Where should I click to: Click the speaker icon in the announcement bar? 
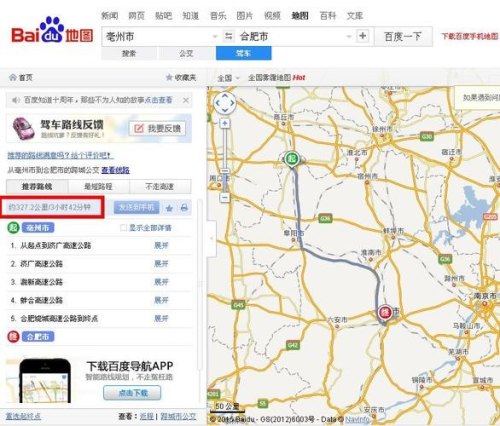click(x=16, y=100)
